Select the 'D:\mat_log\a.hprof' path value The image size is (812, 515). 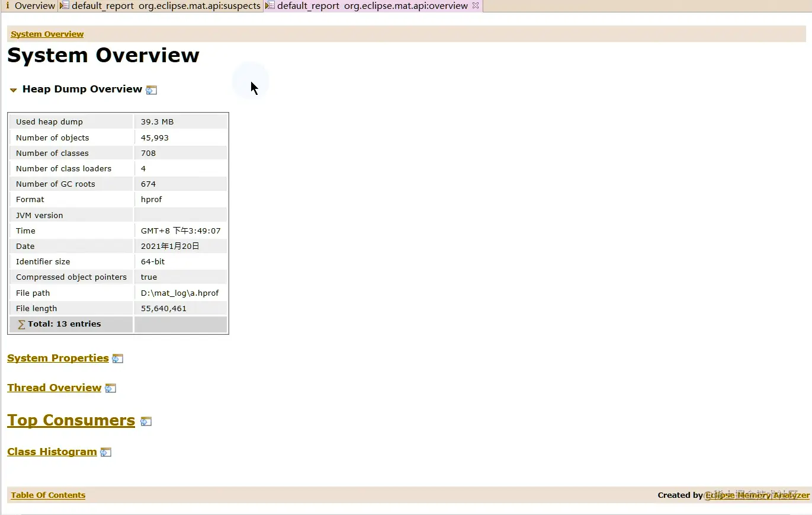click(181, 293)
